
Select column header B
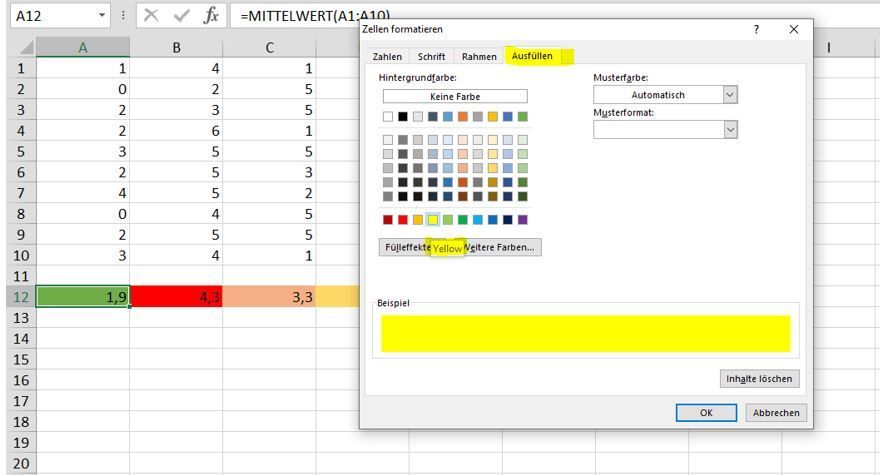click(x=176, y=48)
